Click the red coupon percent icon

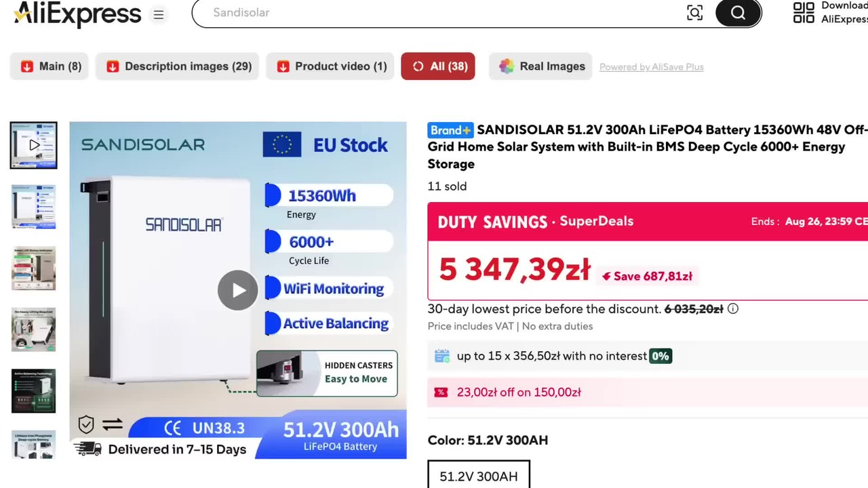tap(441, 392)
